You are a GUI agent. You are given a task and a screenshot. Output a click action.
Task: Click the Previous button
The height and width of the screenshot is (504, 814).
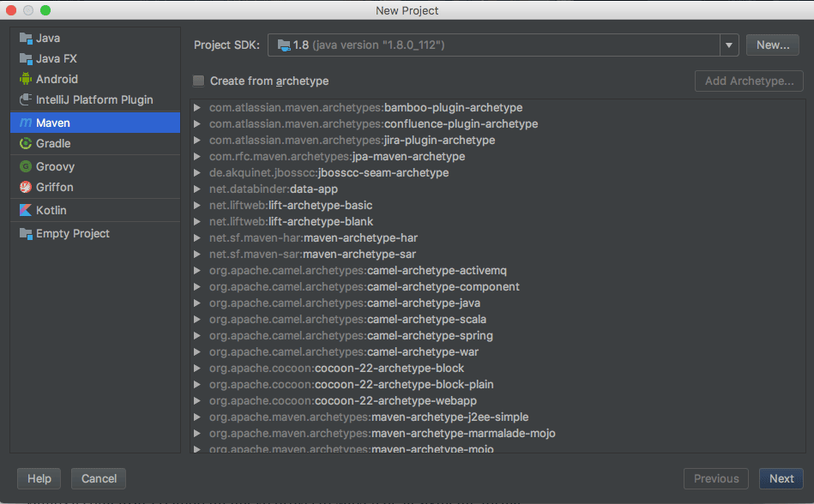pyautogui.click(x=716, y=478)
